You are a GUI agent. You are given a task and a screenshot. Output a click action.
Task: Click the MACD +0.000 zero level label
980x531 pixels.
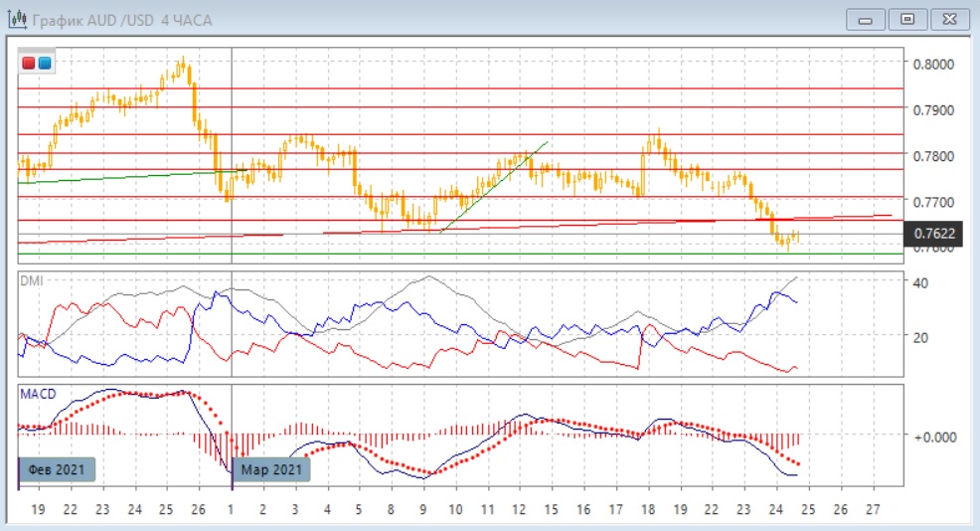933,436
